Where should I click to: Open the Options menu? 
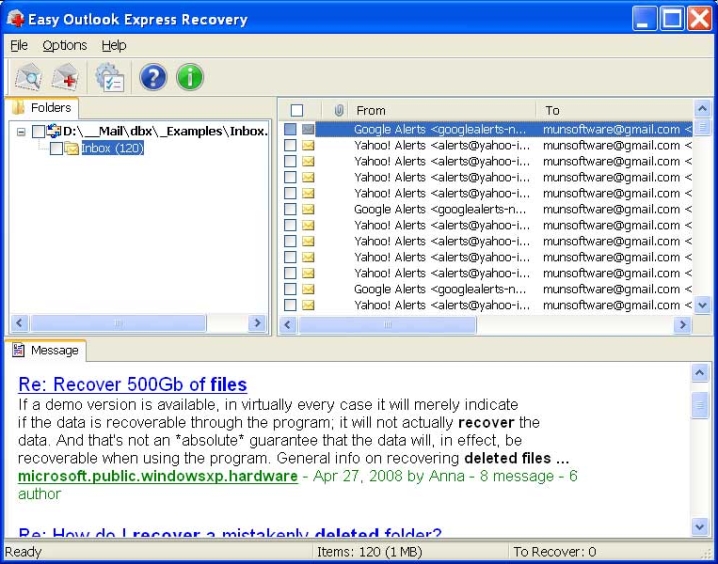(x=64, y=45)
